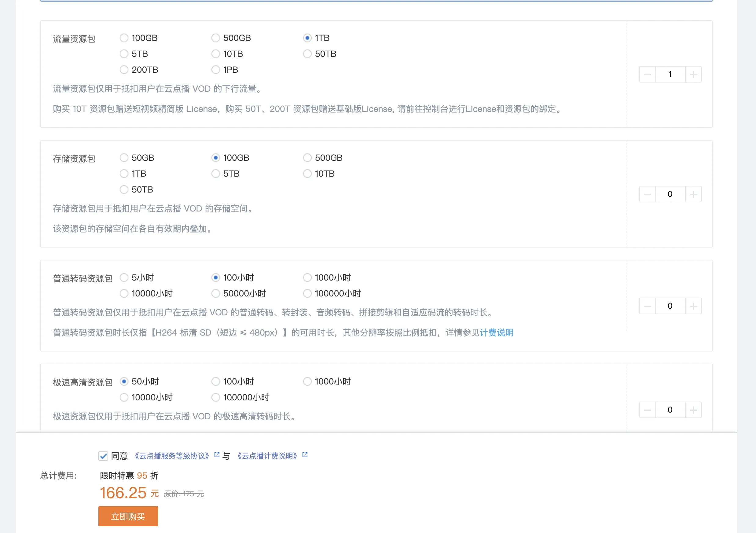
Task: Select 50小时 in 极速高清资源包
Action: [x=124, y=382]
